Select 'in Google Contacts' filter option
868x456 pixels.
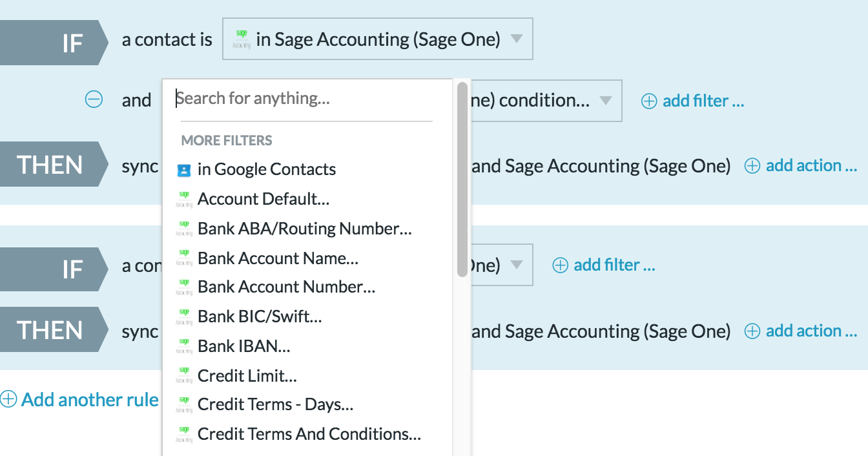pos(266,170)
